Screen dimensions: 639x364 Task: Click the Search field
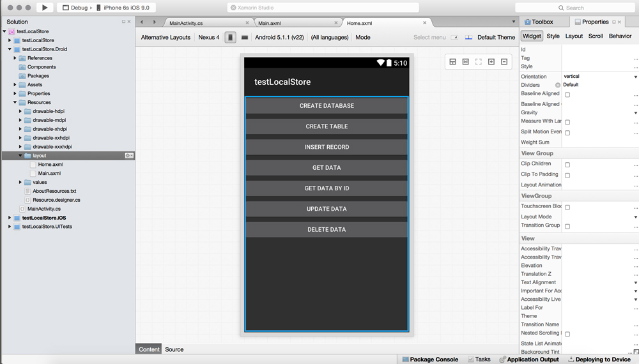575,8
